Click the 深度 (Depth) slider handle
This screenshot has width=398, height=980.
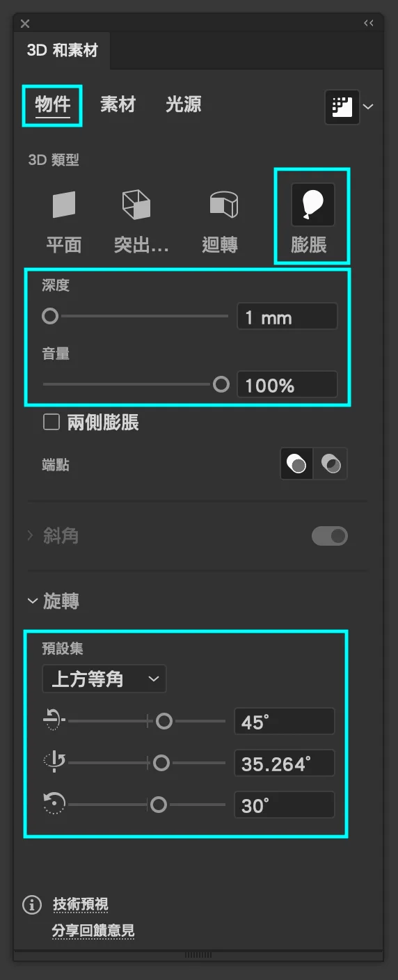(x=50, y=317)
